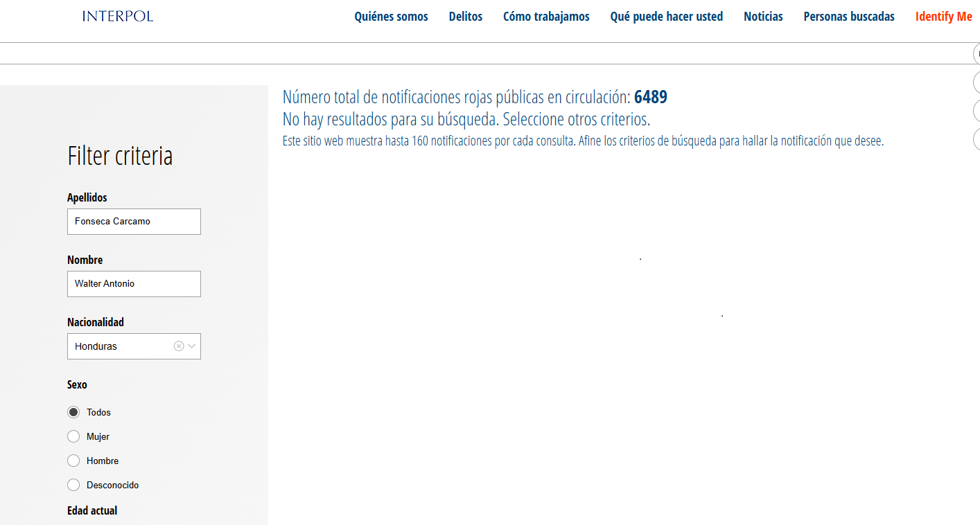
Task: Pick the Desconocido sex option
Action: point(73,485)
